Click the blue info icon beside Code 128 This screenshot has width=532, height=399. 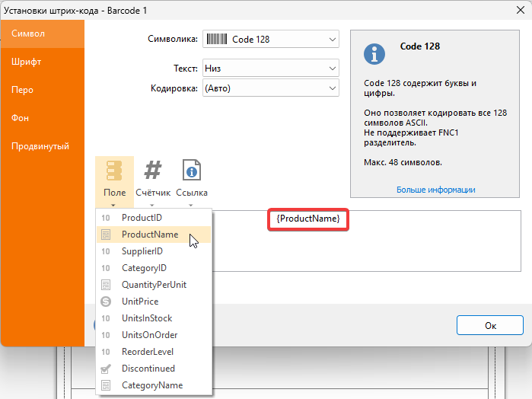point(373,53)
